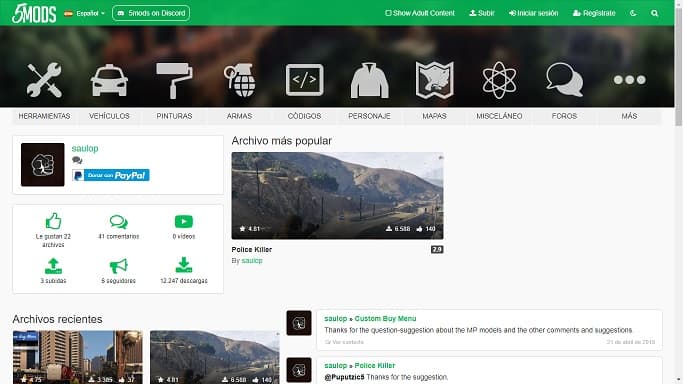Screen dimensions: 683x384
Task: Click the 12.247 descargas download icon
Action: pyautogui.click(x=184, y=265)
